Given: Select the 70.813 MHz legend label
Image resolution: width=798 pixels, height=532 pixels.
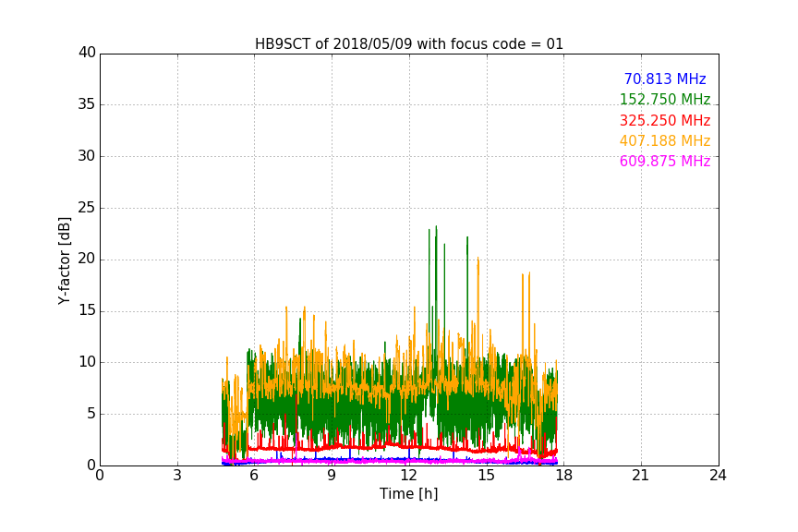Looking at the screenshot, I should 665,79.
